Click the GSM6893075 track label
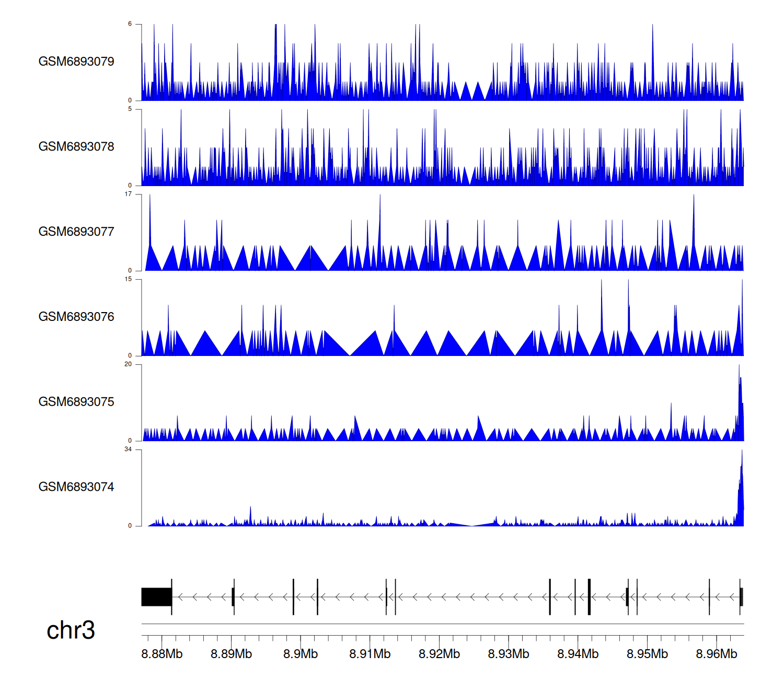Screen dimensions: 784x690 point(76,402)
